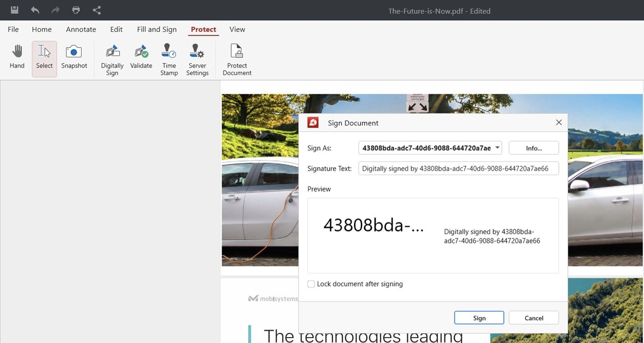Click the 'Sign Document' dialog title

pos(353,123)
